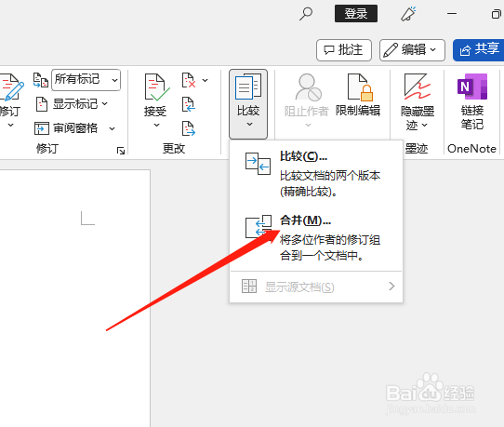This screenshot has width=504, height=427.
Task: Open the 所有标记 markup view combo box
Action: click(86, 79)
